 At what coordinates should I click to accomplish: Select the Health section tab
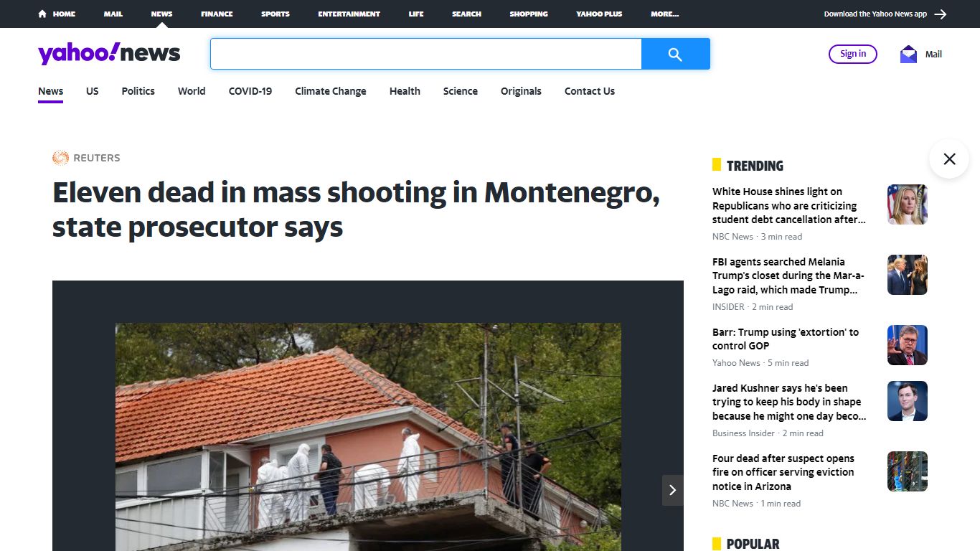coord(405,91)
